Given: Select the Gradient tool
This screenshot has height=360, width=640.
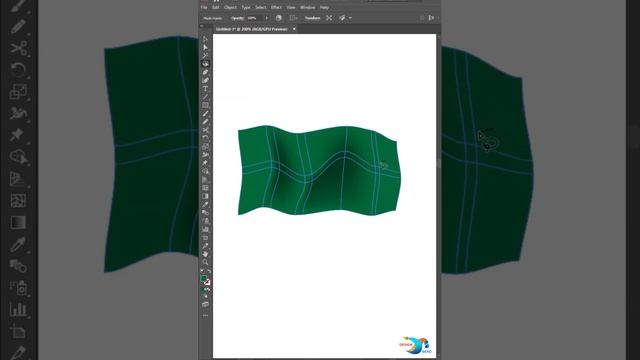Looking at the screenshot, I should tap(205, 196).
